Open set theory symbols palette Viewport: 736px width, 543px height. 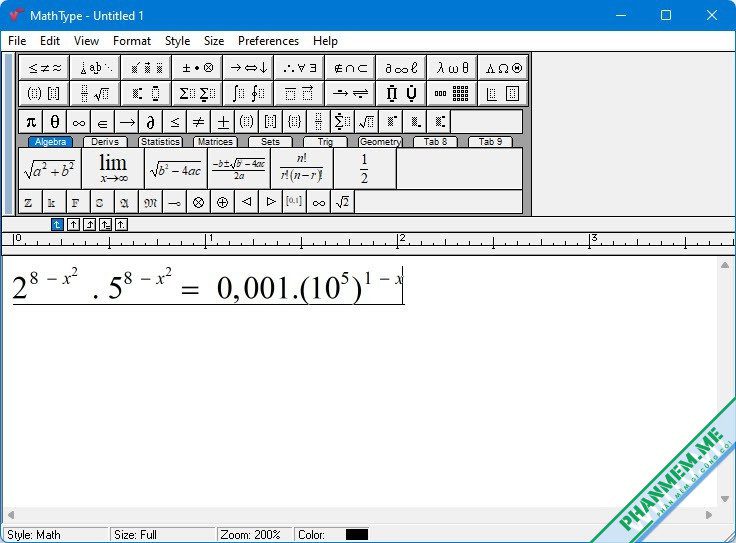coord(350,68)
